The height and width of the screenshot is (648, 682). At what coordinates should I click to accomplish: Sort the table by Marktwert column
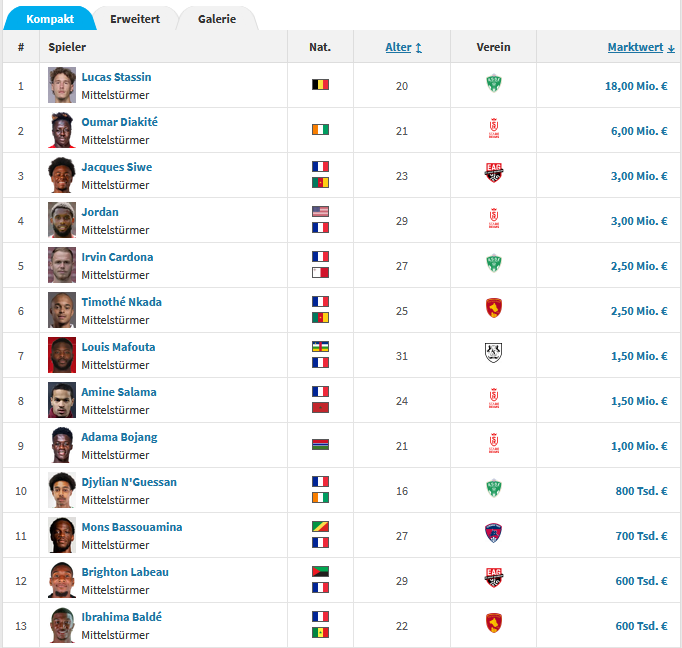pyautogui.click(x=637, y=47)
